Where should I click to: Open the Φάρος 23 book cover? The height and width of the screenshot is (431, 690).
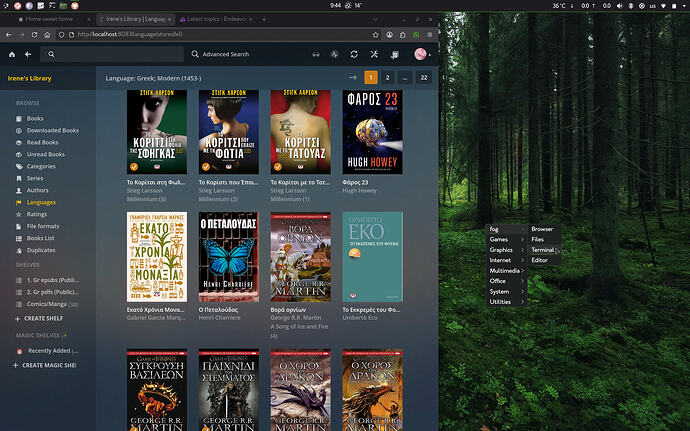coord(372,132)
